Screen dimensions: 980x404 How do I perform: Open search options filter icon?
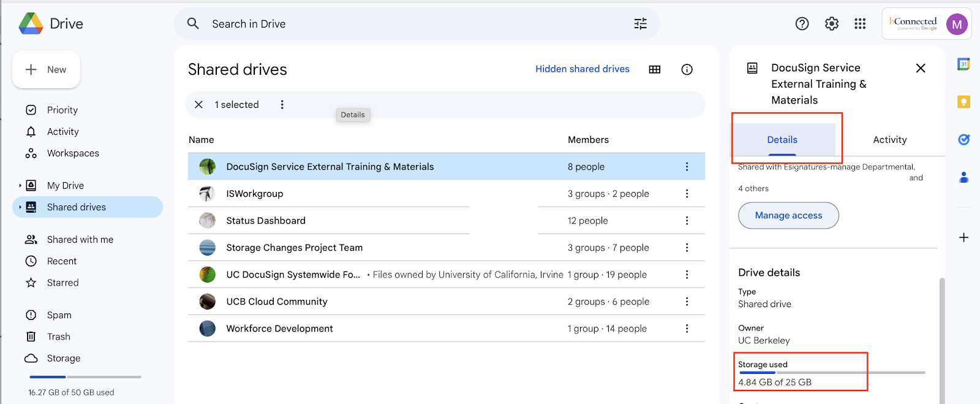pyautogui.click(x=640, y=24)
